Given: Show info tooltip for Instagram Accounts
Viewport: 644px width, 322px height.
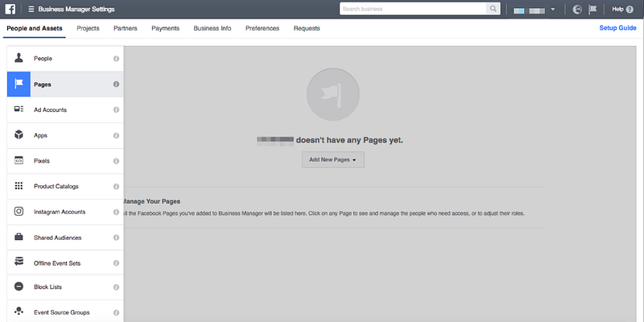Looking at the screenshot, I should click(116, 212).
